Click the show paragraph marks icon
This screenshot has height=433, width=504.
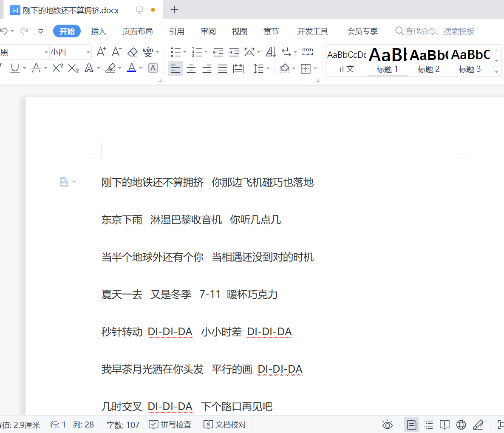286,52
